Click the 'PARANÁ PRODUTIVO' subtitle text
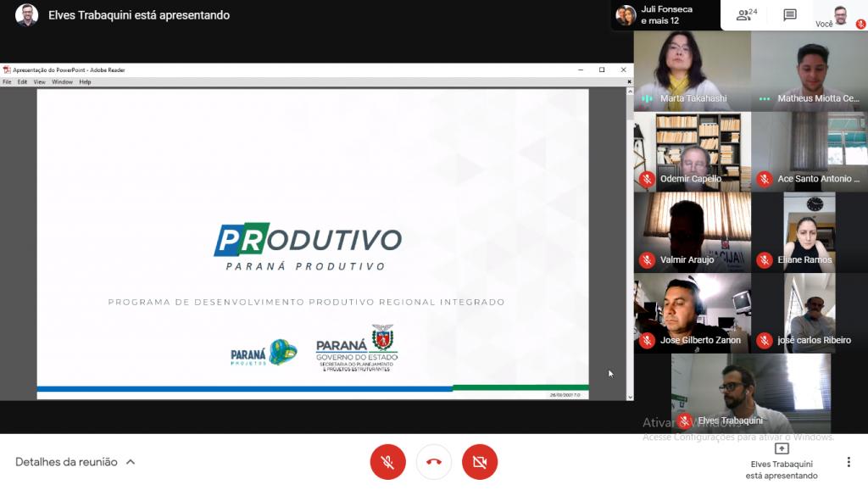 tap(305, 266)
